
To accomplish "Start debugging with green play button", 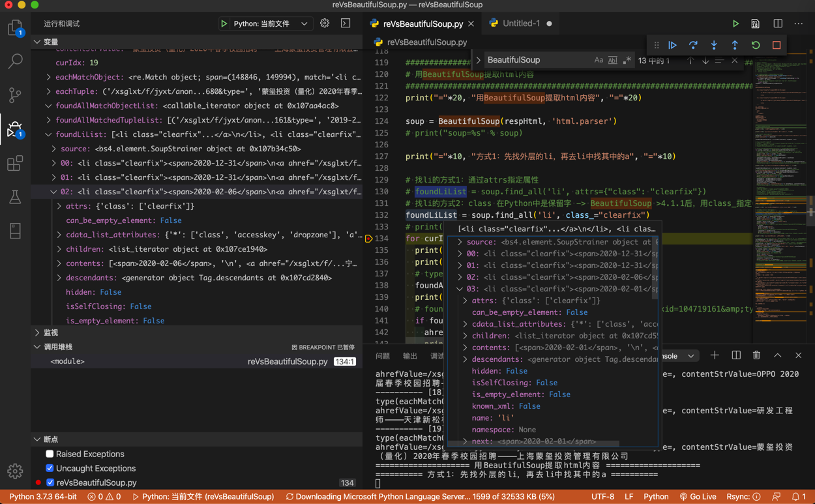I will click(224, 23).
